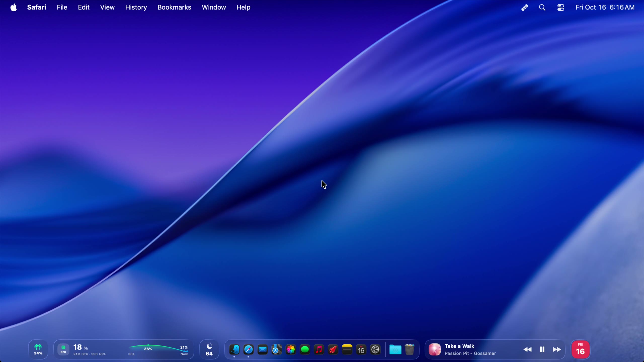Image resolution: width=644 pixels, height=362 pixels.
Task: Click the AirPods battery 34% widget
Action: (x=38, y=349)
